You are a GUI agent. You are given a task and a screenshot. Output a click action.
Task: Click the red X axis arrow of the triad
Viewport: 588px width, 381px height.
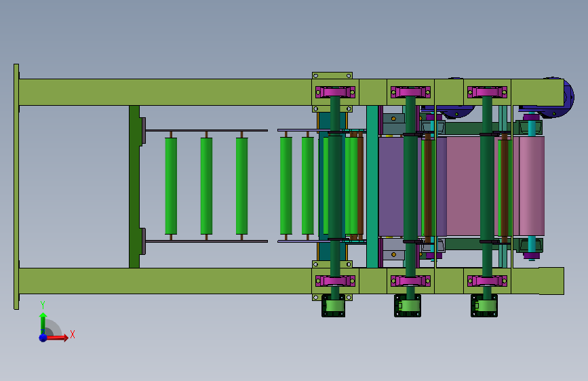[57, 338]
